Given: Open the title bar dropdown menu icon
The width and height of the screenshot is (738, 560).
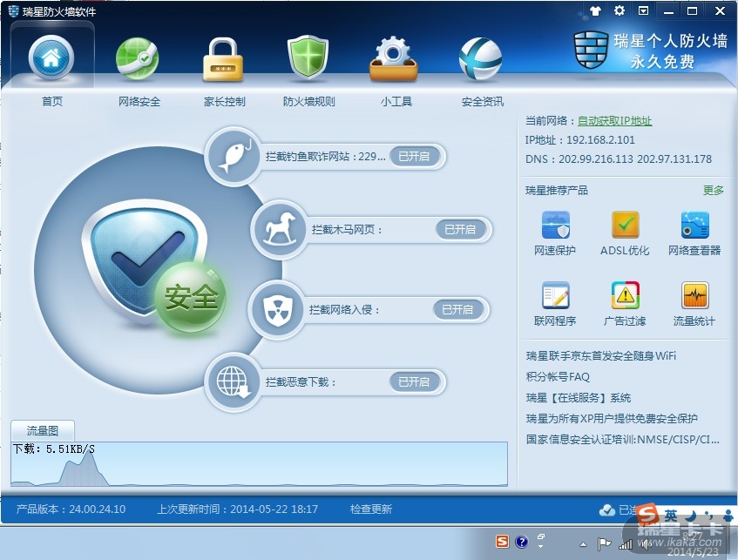Looking at the screenshot, I should pos(643,10).
